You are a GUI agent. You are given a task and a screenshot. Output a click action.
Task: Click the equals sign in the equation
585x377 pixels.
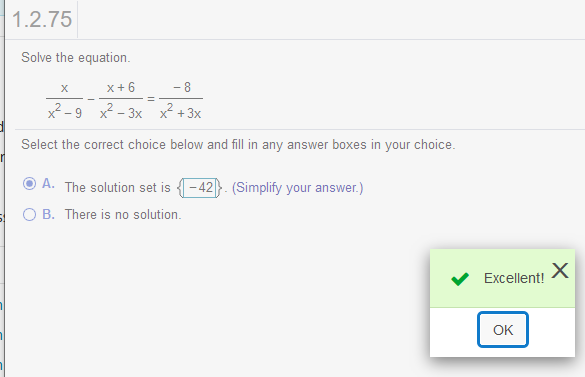click(x=151, y=99)
